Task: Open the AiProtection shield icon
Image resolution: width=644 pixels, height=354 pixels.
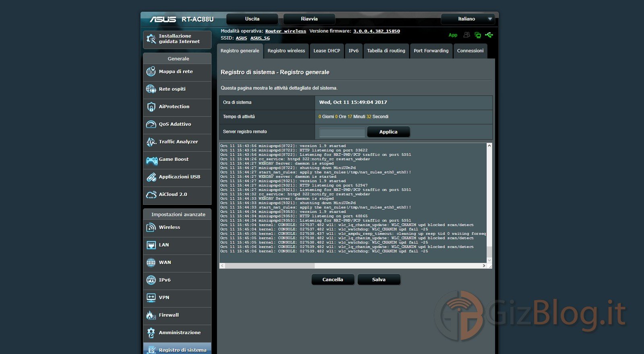Action: point(151,107)
